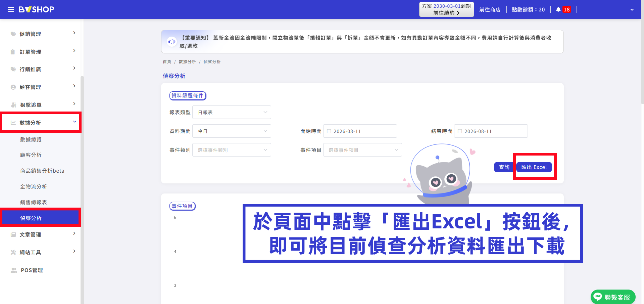Open the 報表類型 dropdown showing 日報表

click(x=232, y=112)
